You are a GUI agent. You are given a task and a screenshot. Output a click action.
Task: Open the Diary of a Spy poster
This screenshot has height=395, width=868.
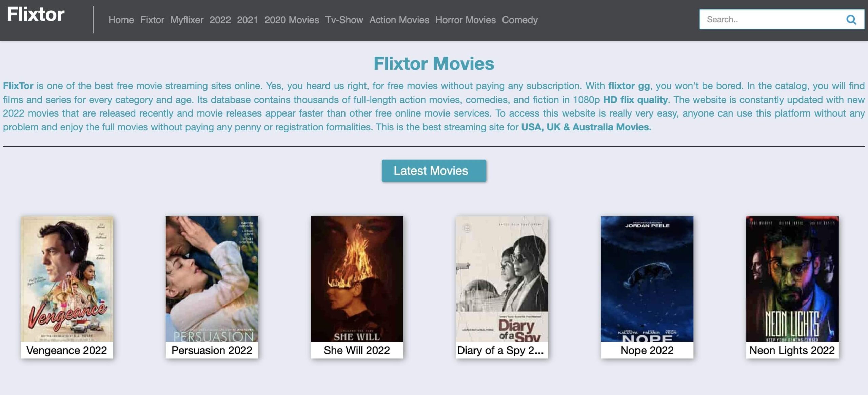[x=502, y=279]
